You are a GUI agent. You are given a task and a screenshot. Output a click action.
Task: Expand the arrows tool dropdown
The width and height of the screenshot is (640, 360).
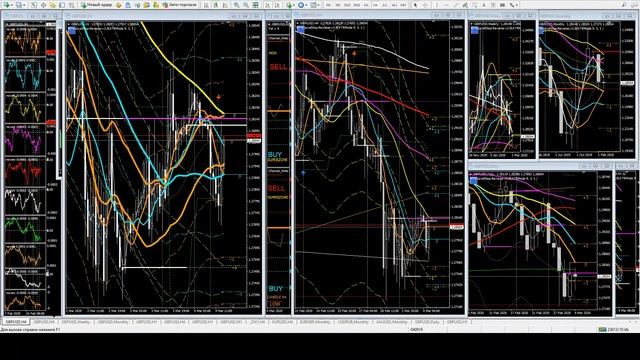click(517, 5)
